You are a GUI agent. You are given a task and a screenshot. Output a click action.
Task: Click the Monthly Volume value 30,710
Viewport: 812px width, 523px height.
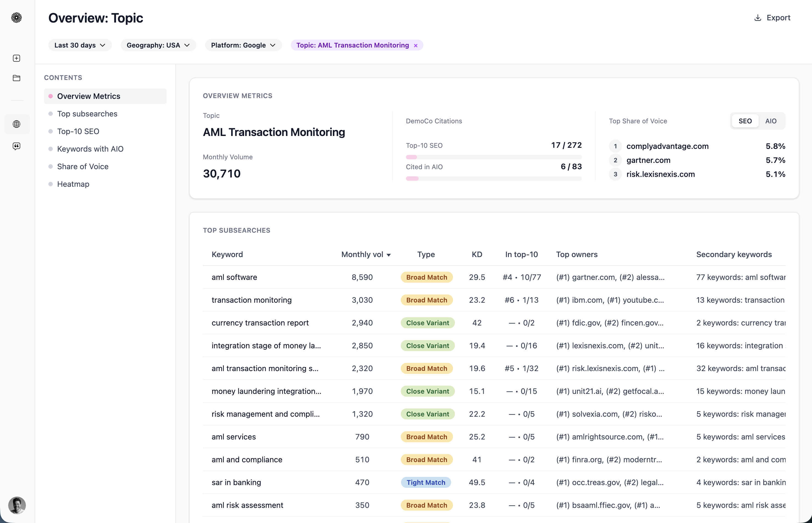click(x=222, y=174)
